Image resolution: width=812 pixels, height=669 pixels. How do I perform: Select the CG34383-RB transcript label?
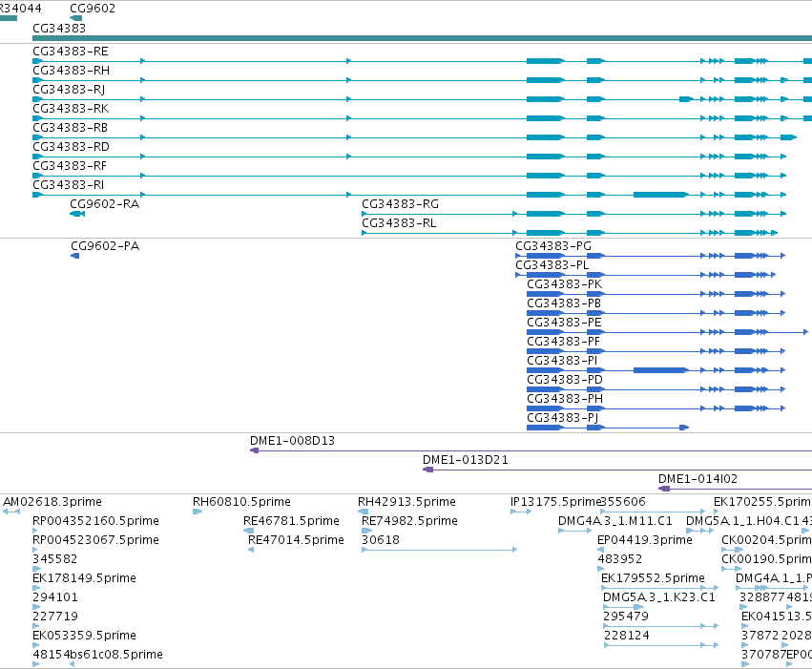pos(71,128)
